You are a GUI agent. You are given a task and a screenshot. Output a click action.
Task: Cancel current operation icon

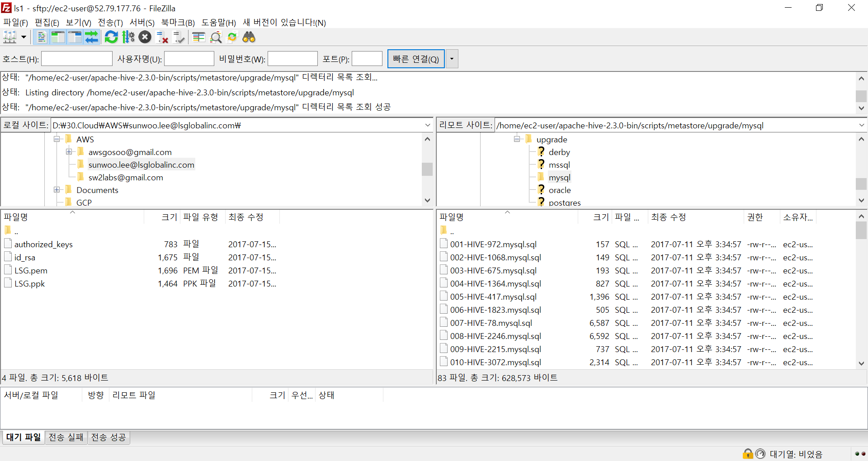(x=145, y=37)
